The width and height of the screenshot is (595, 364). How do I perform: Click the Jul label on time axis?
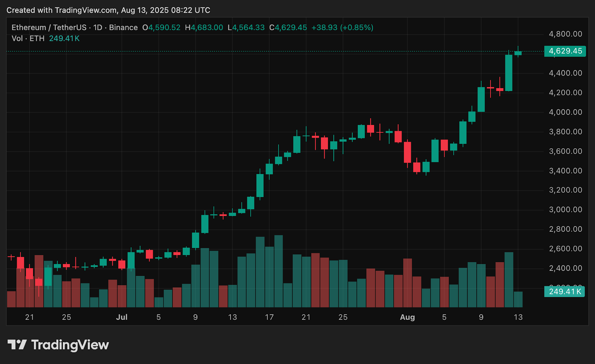pyautogui.click(x=122, y=317)
